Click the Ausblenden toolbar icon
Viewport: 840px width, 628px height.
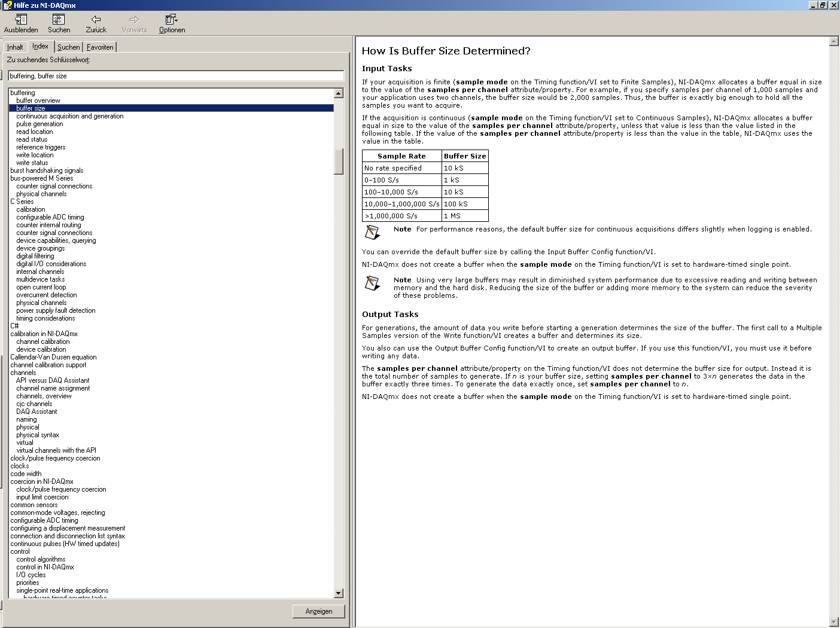(x=21, y=19)
